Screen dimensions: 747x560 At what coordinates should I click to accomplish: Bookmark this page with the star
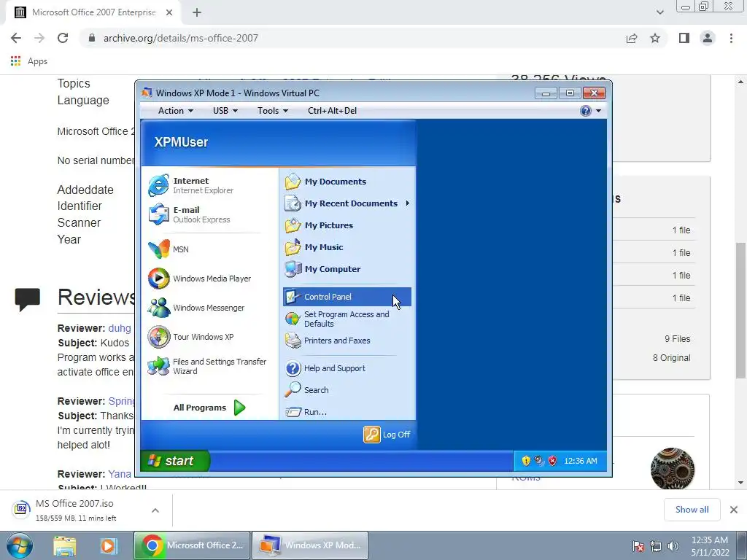coord(655,38)
